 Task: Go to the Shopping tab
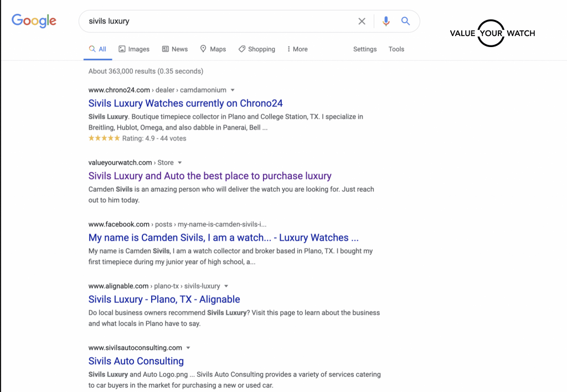point(256,49)
